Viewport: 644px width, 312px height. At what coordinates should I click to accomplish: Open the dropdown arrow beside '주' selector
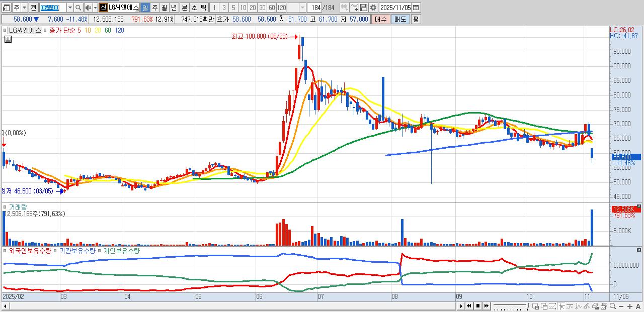tap(24, 8)
